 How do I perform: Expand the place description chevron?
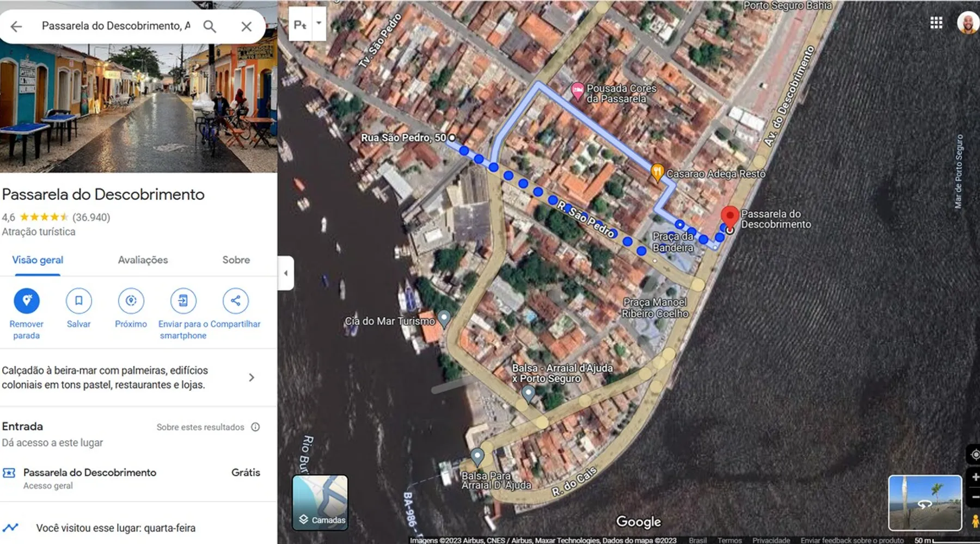tap(251, 378)
